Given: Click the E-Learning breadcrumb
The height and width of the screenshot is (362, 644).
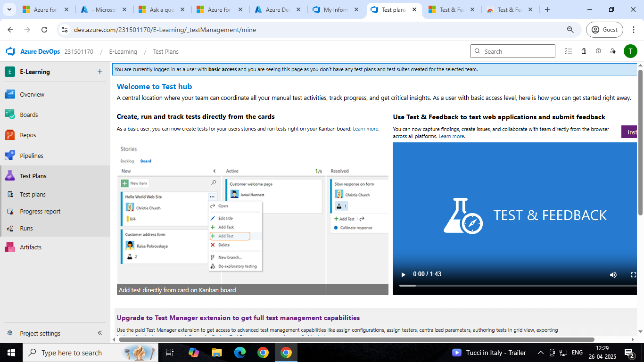Looking at the screenshot, I should click(123, 52).
